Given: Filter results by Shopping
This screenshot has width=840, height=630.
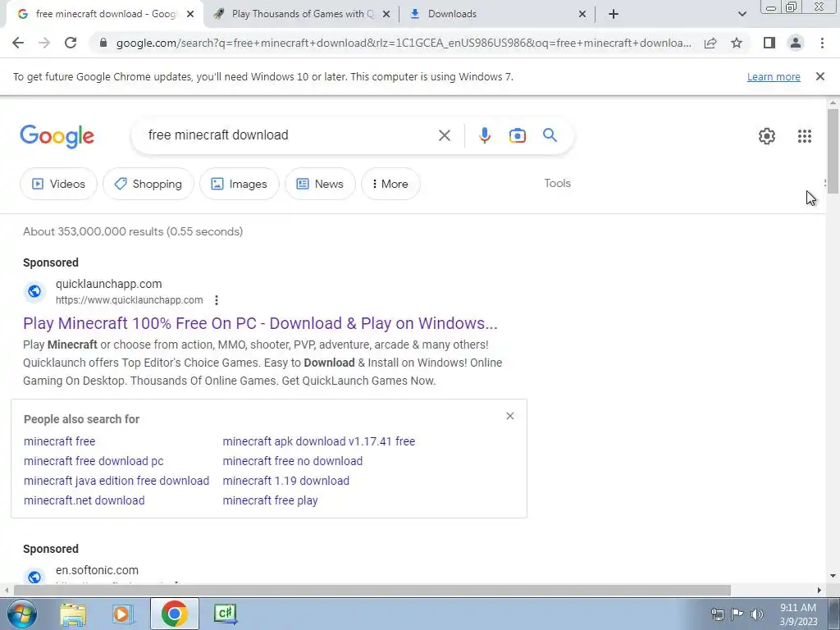Looking at the screenshot, I should coord(148,184).
